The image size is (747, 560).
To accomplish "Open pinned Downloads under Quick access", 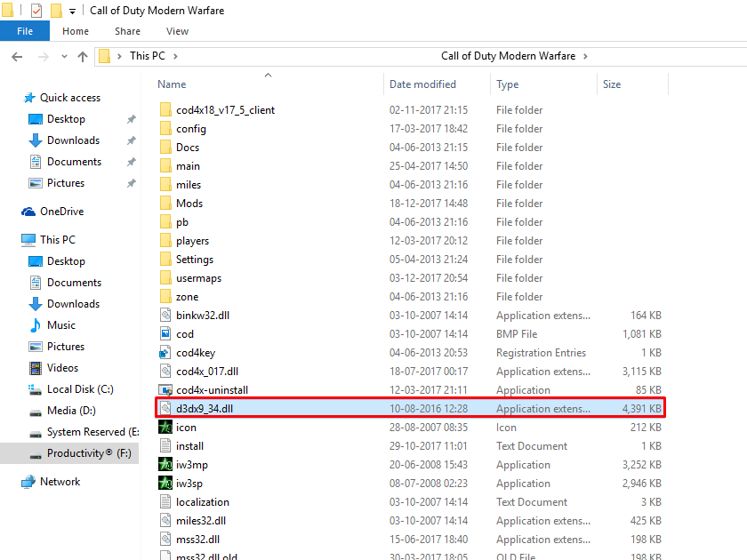I will [73, 140].
